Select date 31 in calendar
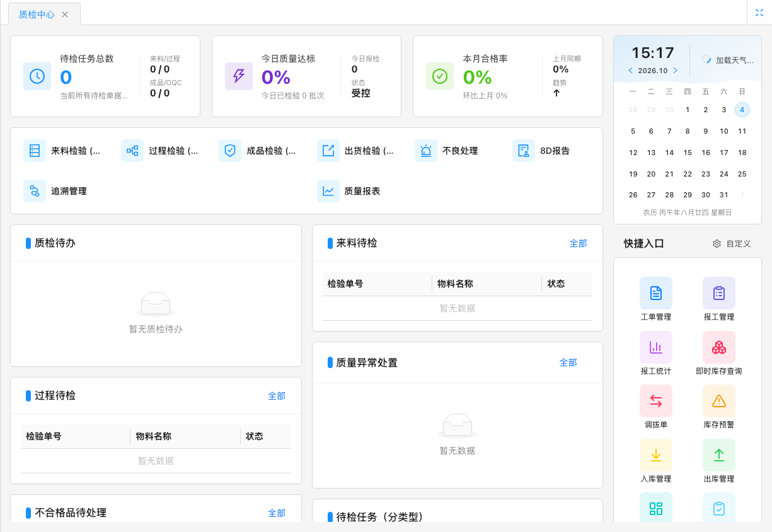This screenshot has height=532, width=772. [x=724, y=195]
